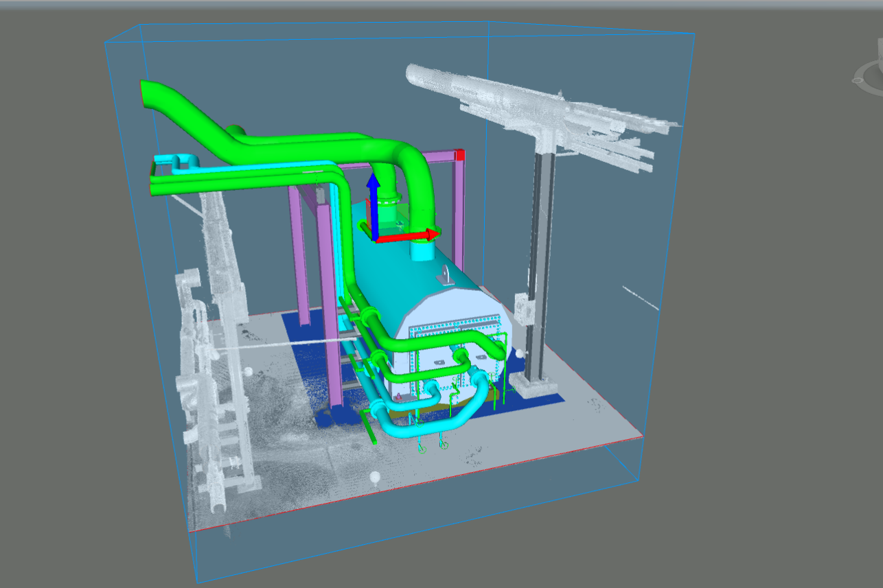Click the white sphere target beside the gray column
Image resolution: width=883 pixels, height=588 pixels.
(x=520, y=353)
